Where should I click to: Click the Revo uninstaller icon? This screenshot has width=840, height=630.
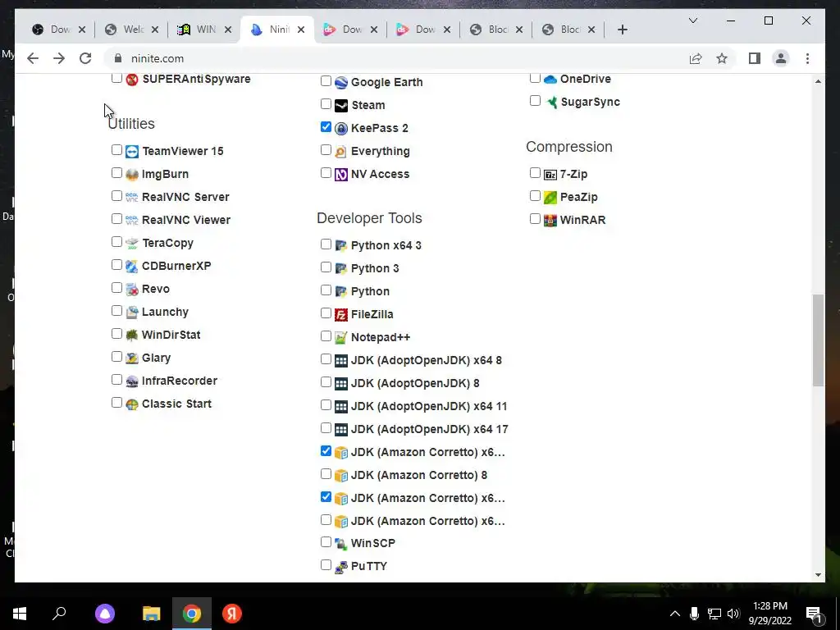[132, 290]
